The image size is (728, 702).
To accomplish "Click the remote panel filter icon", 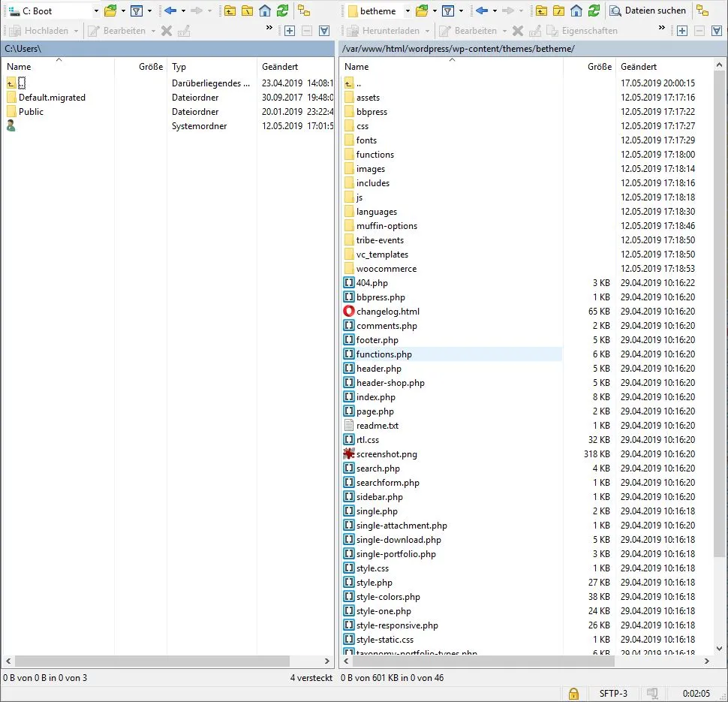I will click(x=448, y=11).
